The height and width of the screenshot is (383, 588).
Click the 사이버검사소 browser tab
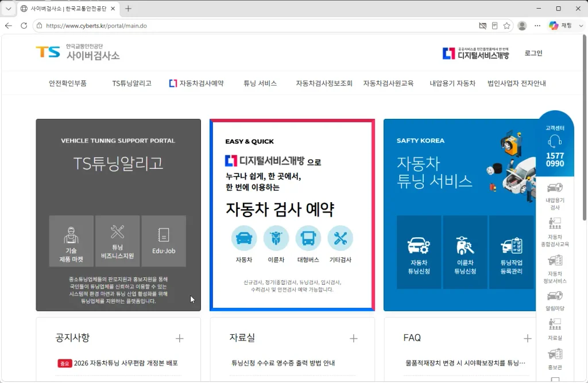pyautogui.click(x=68, y=8)
